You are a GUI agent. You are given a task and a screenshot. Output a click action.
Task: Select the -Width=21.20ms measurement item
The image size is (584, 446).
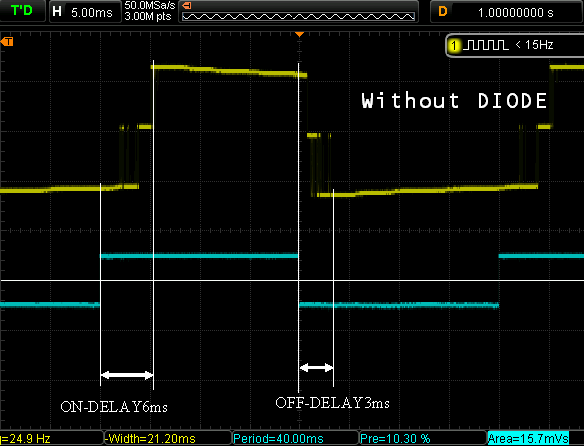150,439
